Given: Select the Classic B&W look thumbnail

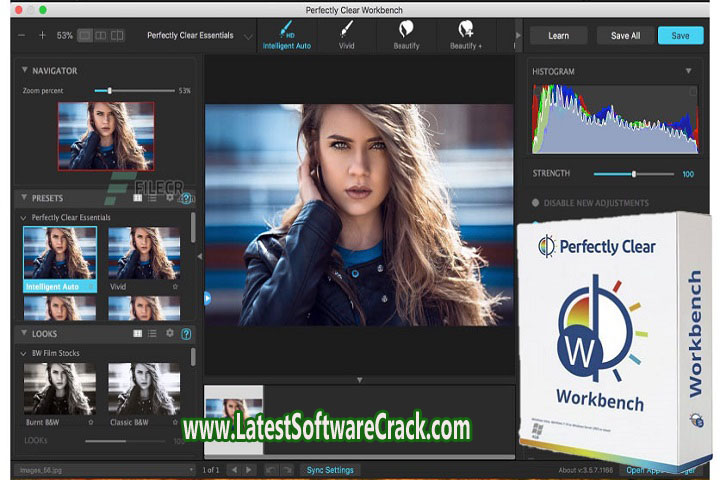Looking at the screenshot, I should 144,388.
